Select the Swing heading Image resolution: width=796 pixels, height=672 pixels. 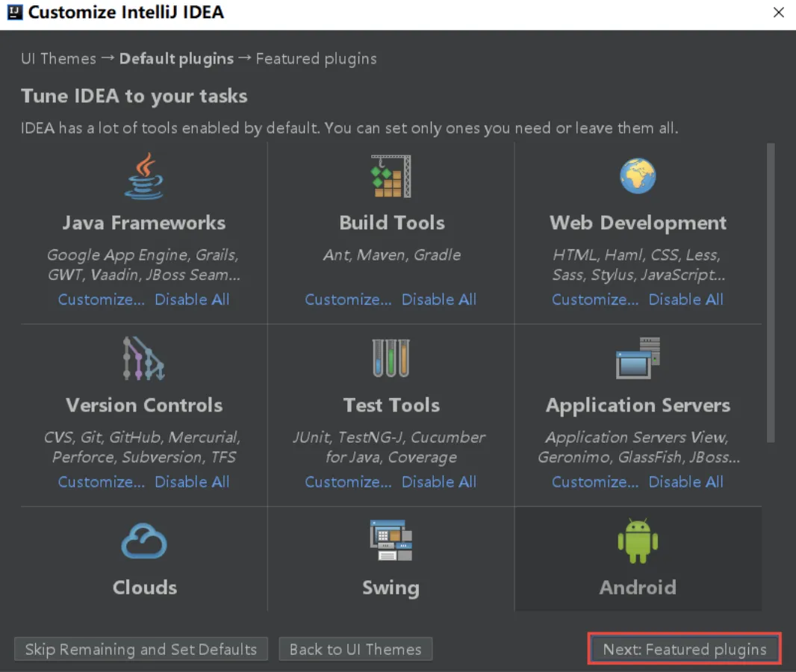[x=391, y=588]
